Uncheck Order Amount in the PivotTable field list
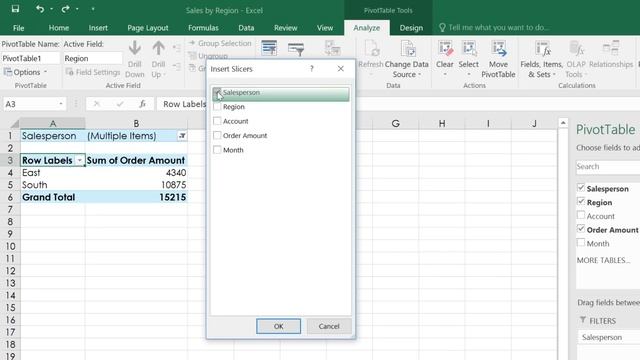 click(x=581, y=229)
